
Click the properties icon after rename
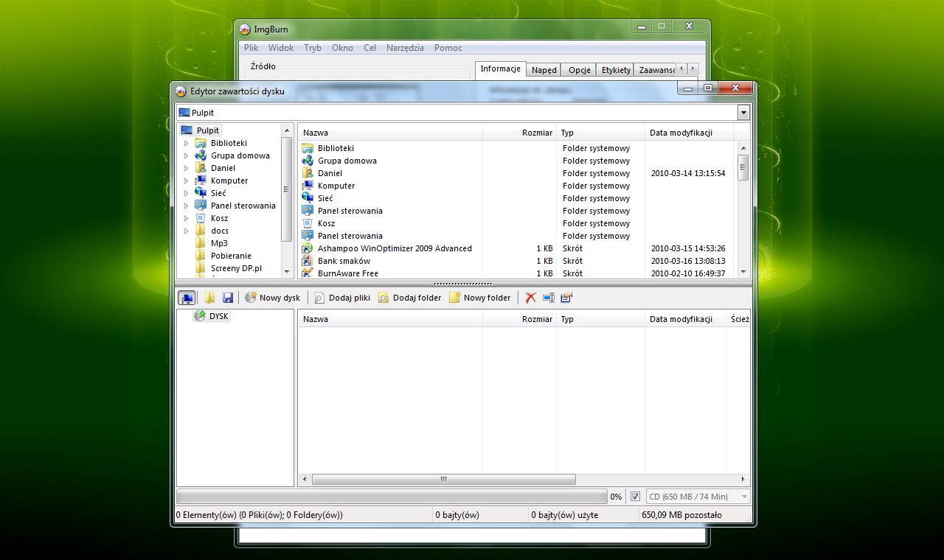tap(566, 298)
